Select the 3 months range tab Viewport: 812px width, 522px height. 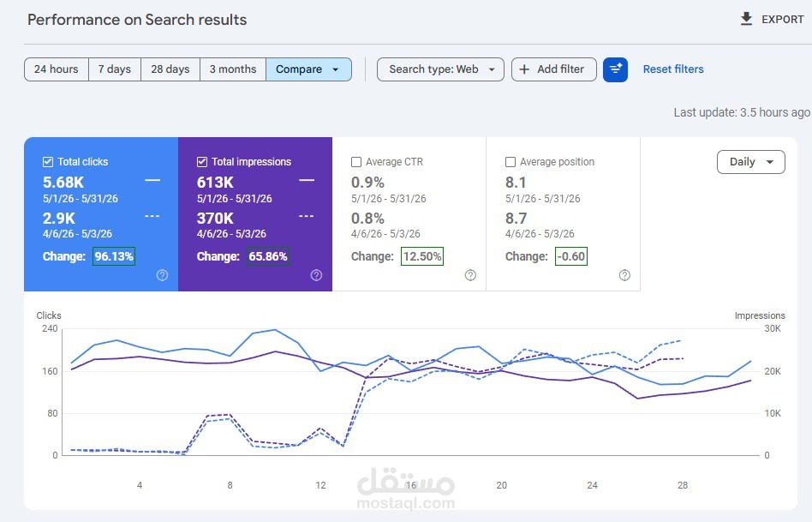point(233,69)
